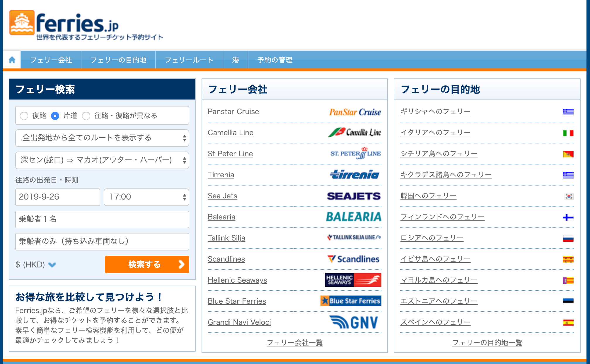Open the イタリアへのフェリー link
The width and height of the screenshot is (590, 364).
435,133
